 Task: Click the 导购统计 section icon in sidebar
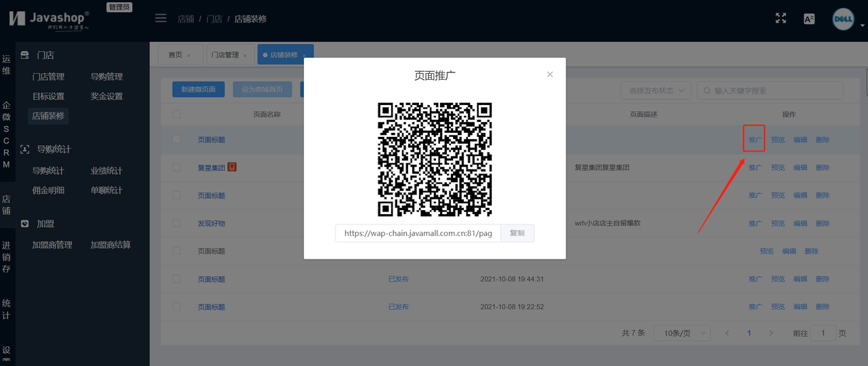25,149
